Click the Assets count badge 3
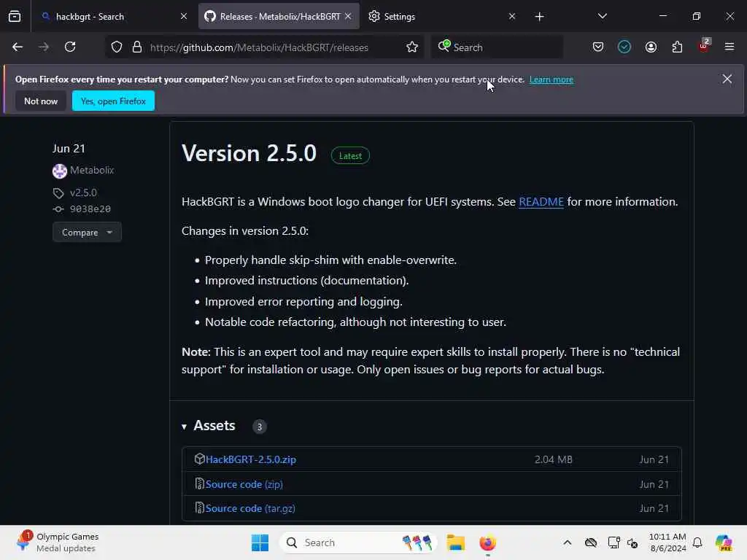Image resolution: width=747 pixels, height=560 pixels. [259, 426]
